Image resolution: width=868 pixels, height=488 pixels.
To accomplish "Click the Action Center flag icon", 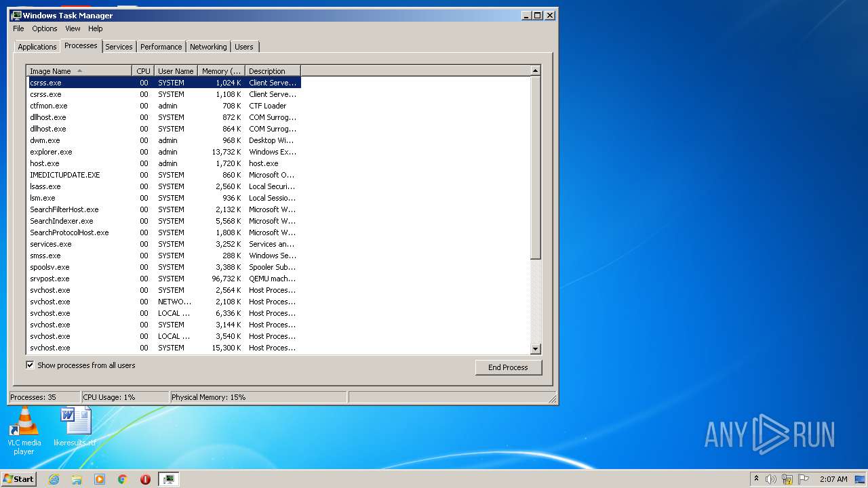I will pyautogui.click(x=804, y=479).
